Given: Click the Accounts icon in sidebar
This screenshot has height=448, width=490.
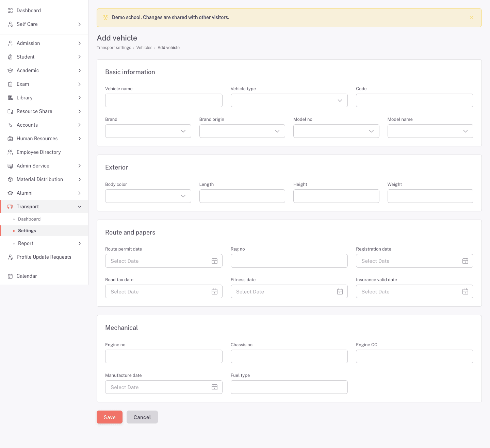Looking at the screenshot, I should pyautogui.click(x=10, y=125).
